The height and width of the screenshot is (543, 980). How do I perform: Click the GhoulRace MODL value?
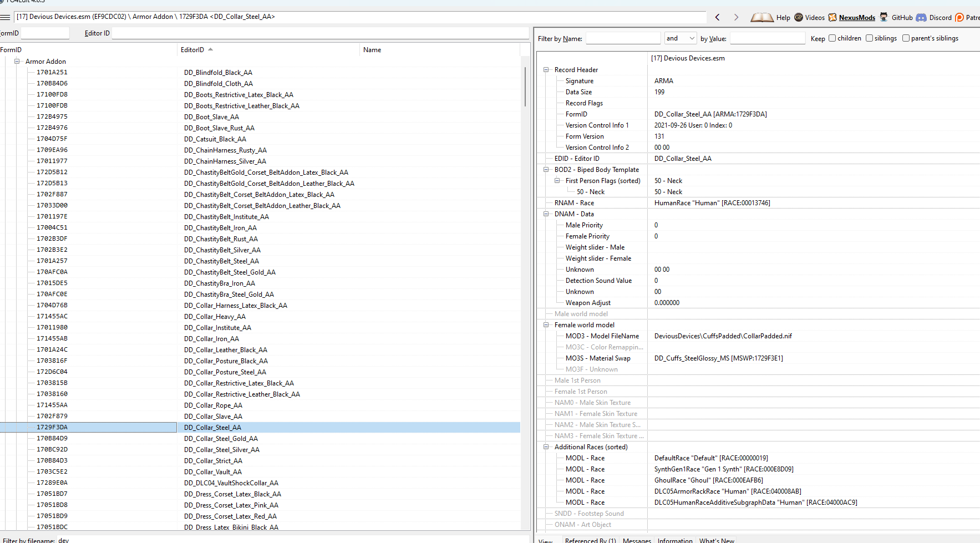pyautogui.click(x=708, y=480)
